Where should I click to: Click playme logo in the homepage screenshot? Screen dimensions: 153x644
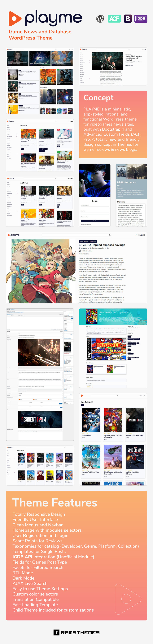[x=10, y=49]
